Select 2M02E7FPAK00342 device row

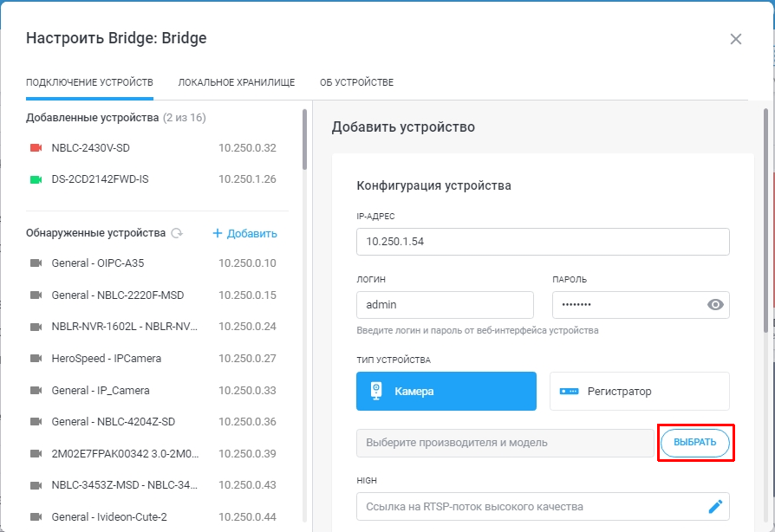153,453
